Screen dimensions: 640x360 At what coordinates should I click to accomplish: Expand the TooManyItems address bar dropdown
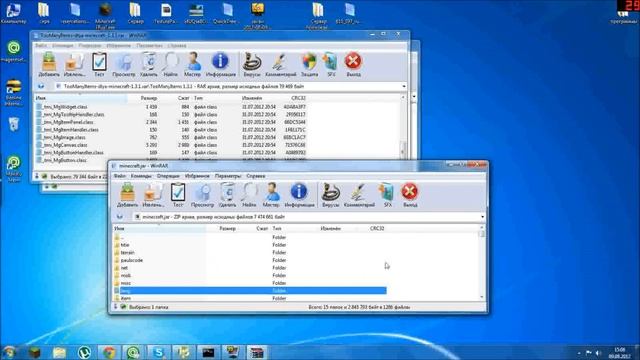[x=404, y=87]
